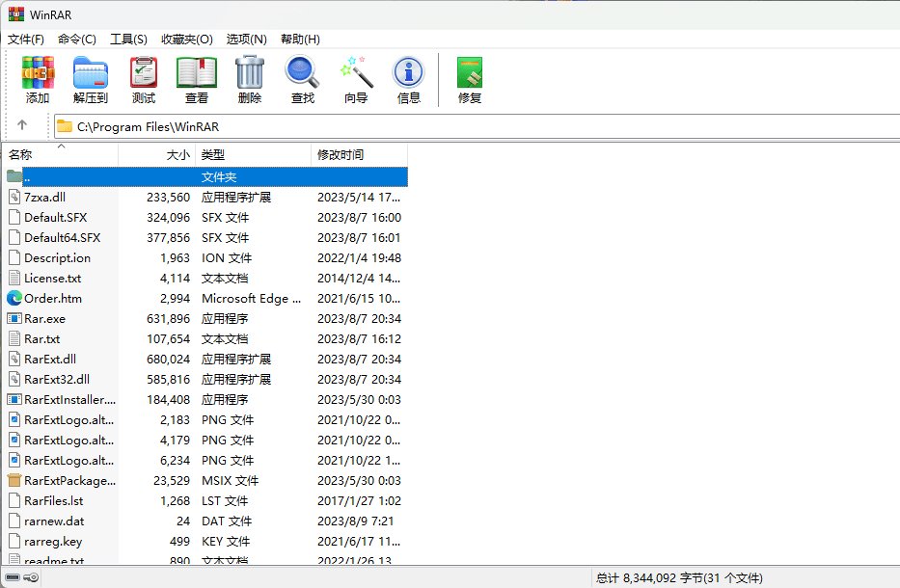The image size is (900, 588).
Task: Click the 7zxa.dll file icon
Action: click(14, 198)
